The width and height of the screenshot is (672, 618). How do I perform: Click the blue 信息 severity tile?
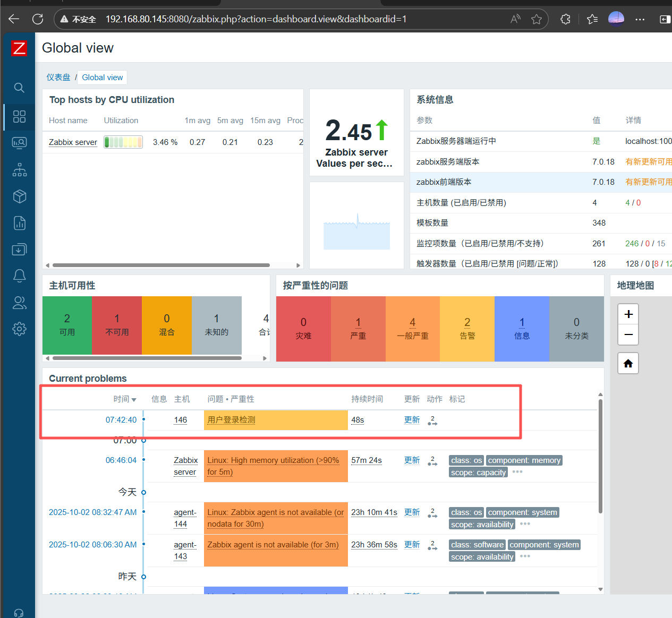coord(522,329)
